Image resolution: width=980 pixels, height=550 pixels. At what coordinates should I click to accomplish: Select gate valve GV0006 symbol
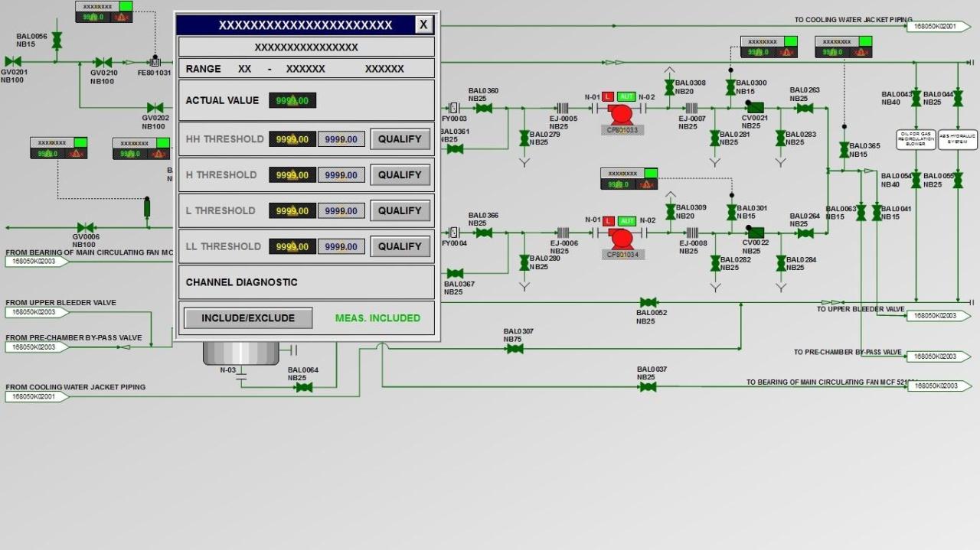(x=86, y=227)
